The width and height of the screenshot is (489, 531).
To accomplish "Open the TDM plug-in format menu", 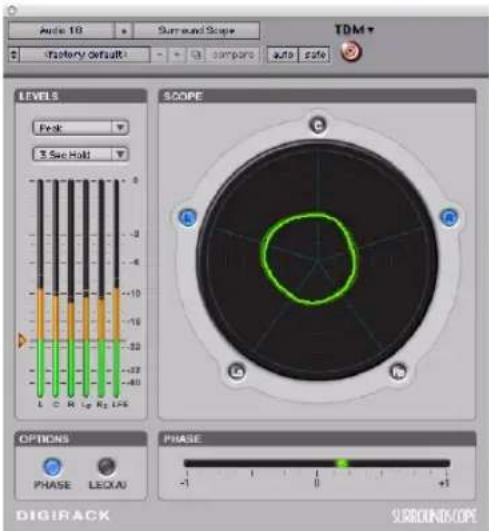I will (354, 30).
